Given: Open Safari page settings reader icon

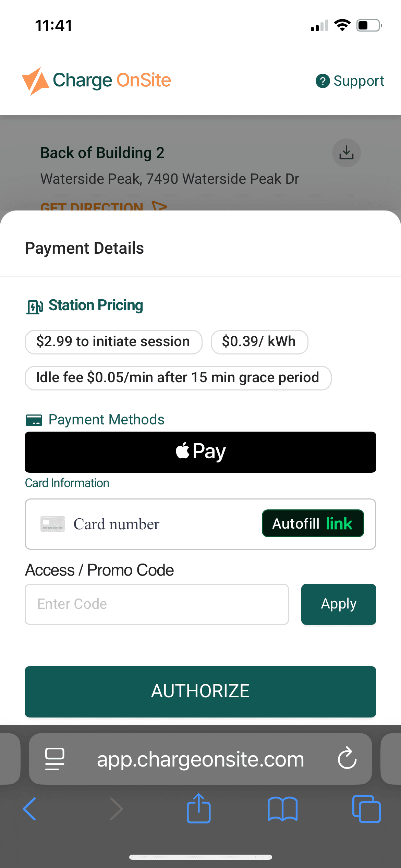Looking at the screenshot, I should [54, 759].
